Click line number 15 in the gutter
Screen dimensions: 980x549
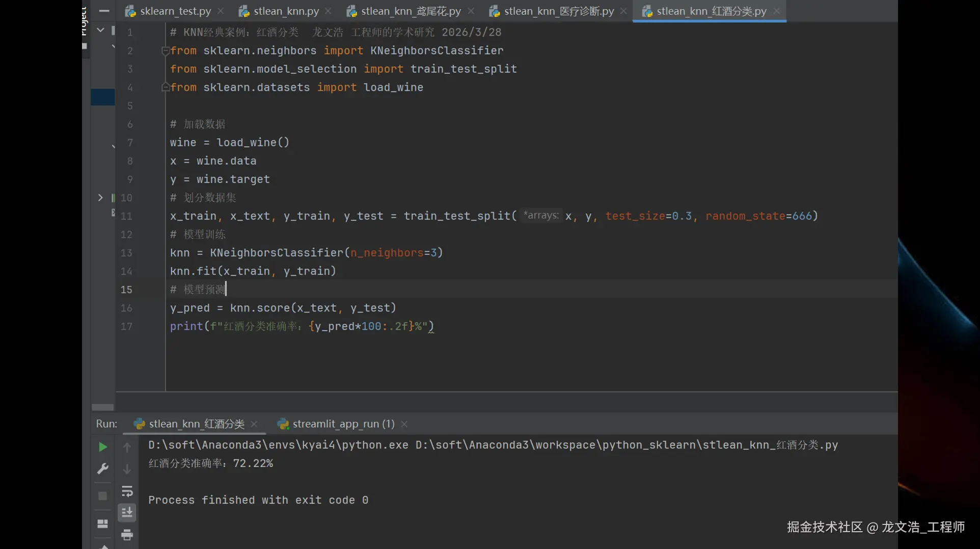(126, 290)
